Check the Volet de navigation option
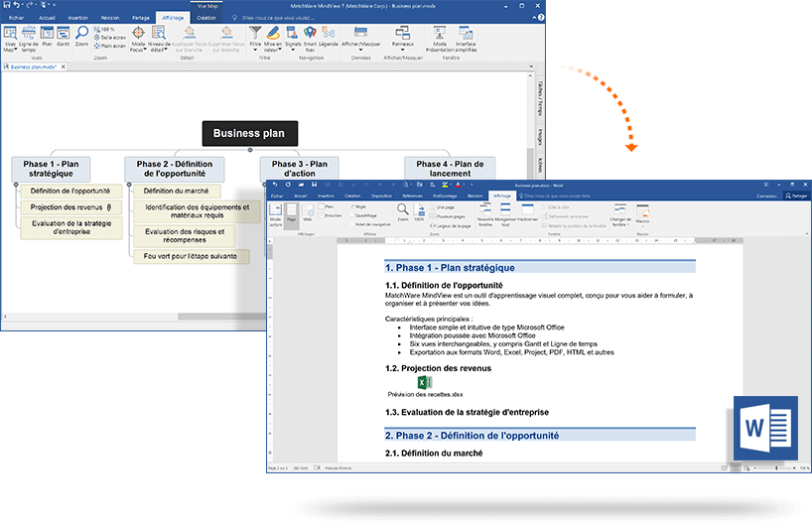 [352, 224]
